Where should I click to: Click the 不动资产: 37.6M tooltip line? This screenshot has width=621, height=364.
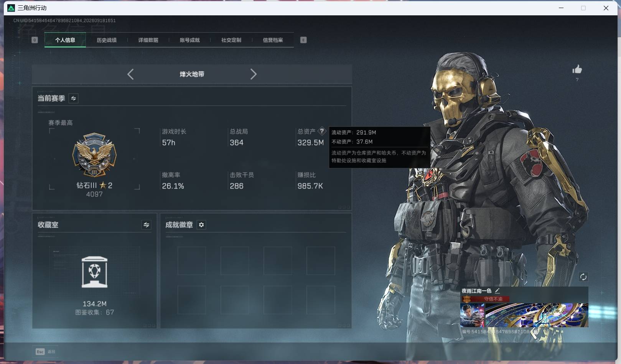352,142
